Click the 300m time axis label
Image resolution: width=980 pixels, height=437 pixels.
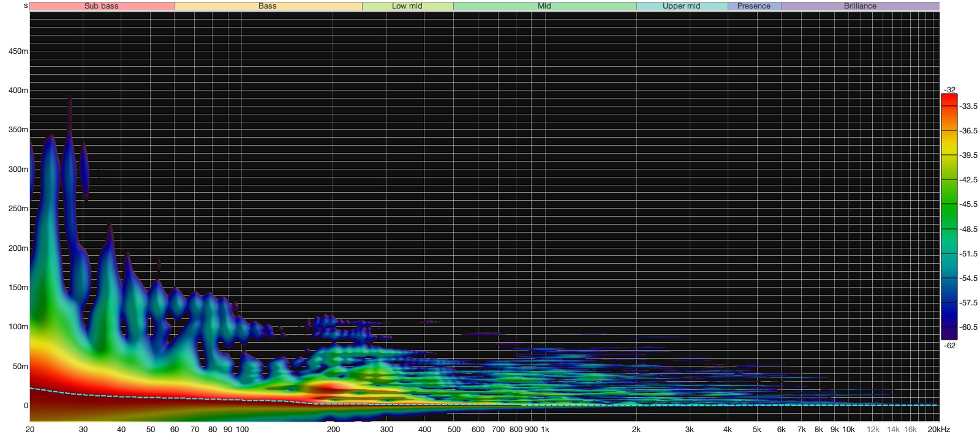click(x=18, y=169)
